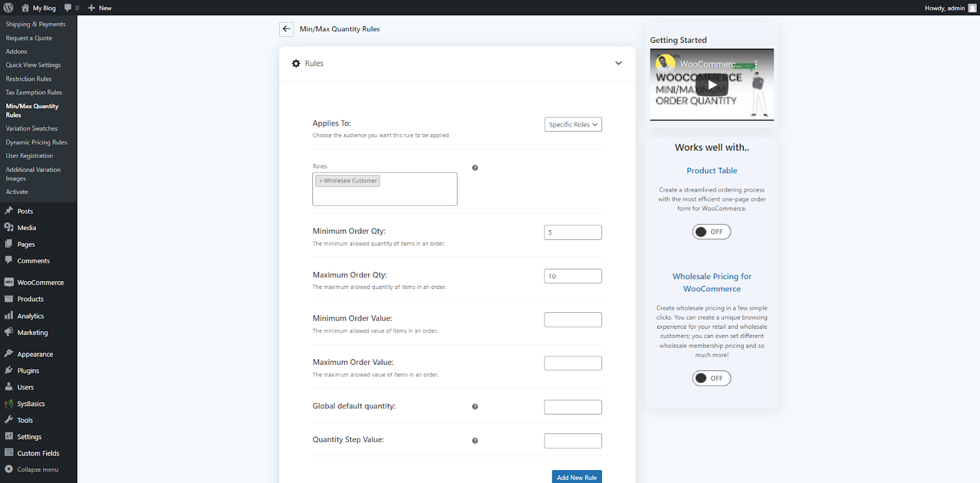Collapse the admin sidebar menu
Image resolution: width=980 pixels, height=483 pixels.
tap(32, 470)
